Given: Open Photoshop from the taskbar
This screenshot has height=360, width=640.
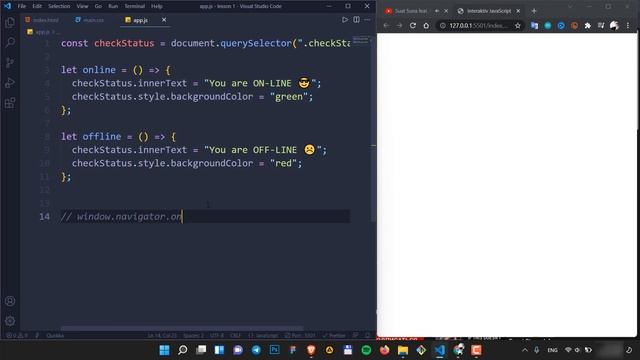Looking at the screenshot, I should tap(274, 350).
